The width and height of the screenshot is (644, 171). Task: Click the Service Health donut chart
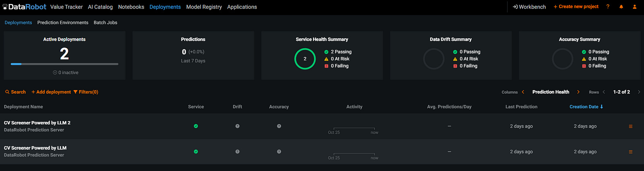305,59
